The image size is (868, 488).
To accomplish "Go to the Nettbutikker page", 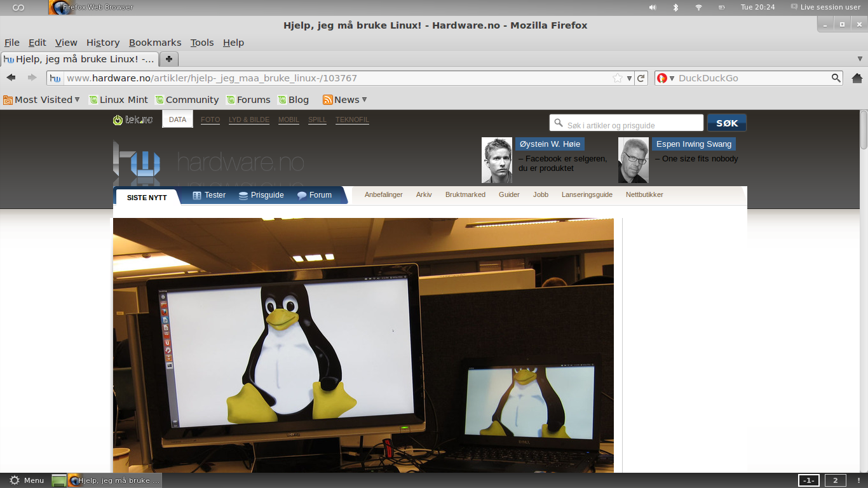I will 644,194.
